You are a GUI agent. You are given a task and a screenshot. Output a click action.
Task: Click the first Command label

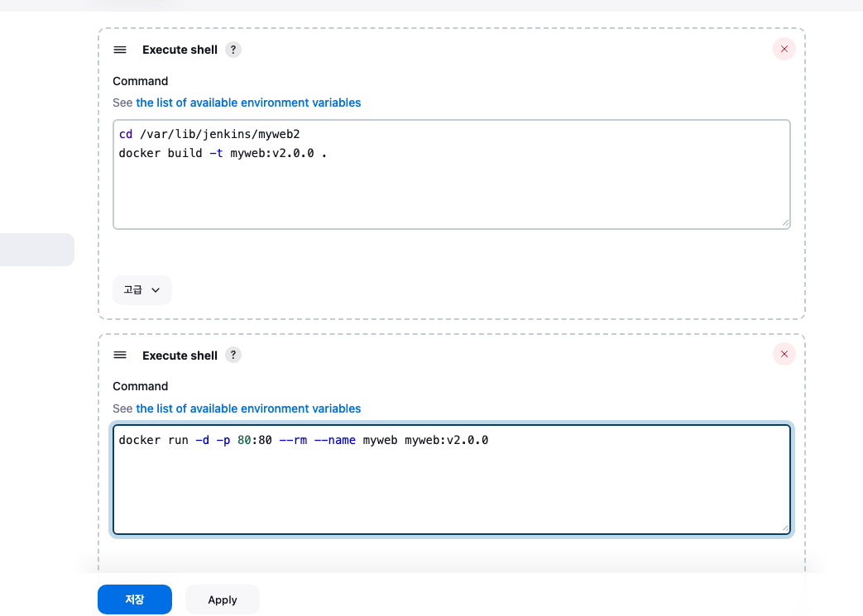(x=141, y=81)
